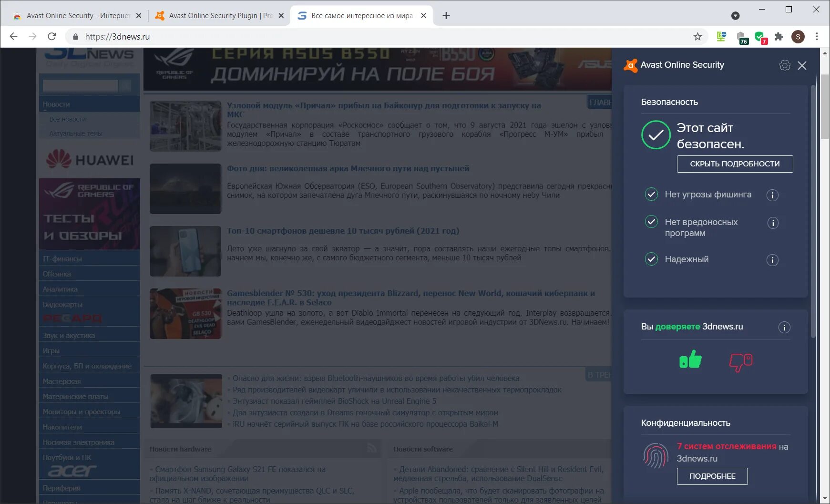This screenshot has height=504, width=830.
Task: Open the tab search dropdown arrow
Action: coord(736,16)
